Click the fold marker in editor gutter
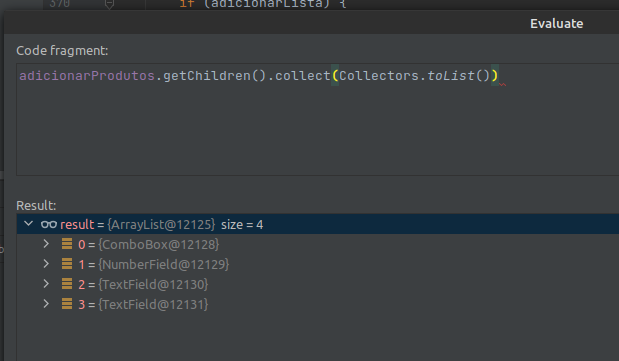 click(109, 4)
